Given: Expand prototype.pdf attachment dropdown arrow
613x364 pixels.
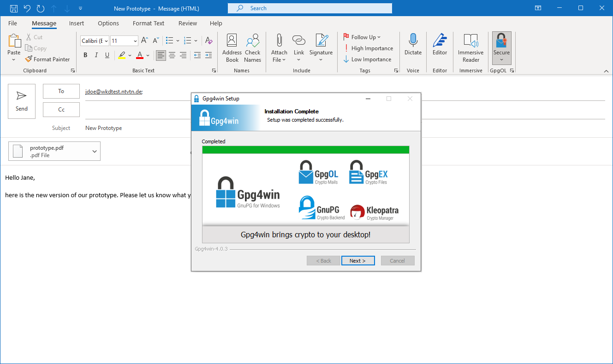Looking at the screenshot, I should (x=95, y=152).
